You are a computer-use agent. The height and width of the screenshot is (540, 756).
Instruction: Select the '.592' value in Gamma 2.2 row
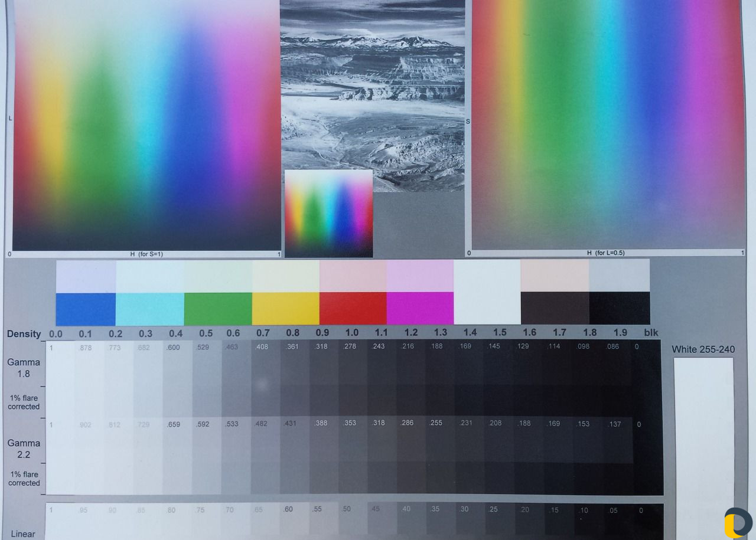(x=203, y=424)
